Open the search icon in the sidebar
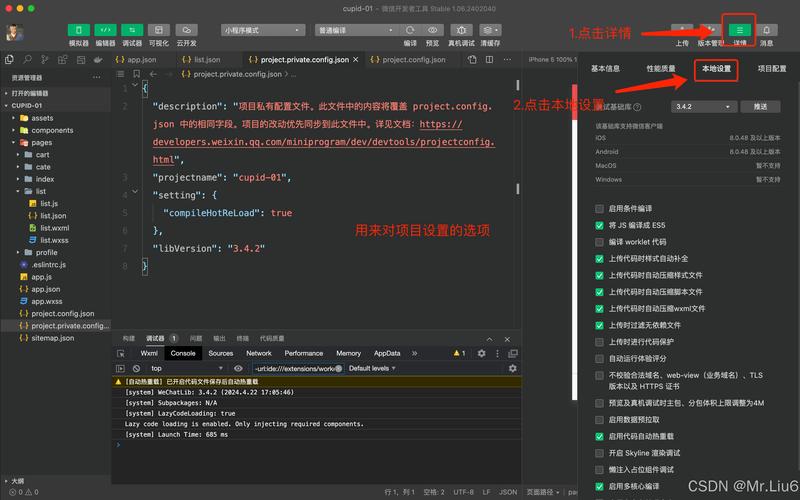 [27, 60]
